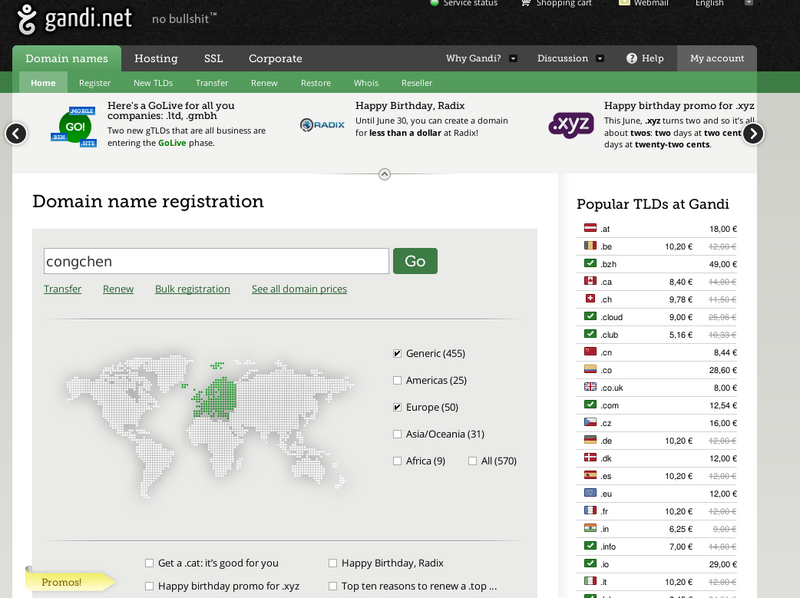Expand the Why Gandi? dropdown

coord(513,58)
